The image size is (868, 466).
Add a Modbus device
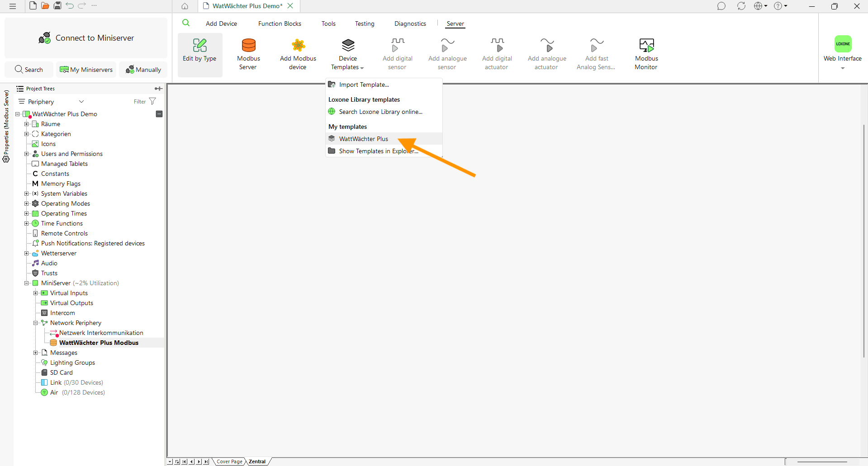tap(298, 54)
